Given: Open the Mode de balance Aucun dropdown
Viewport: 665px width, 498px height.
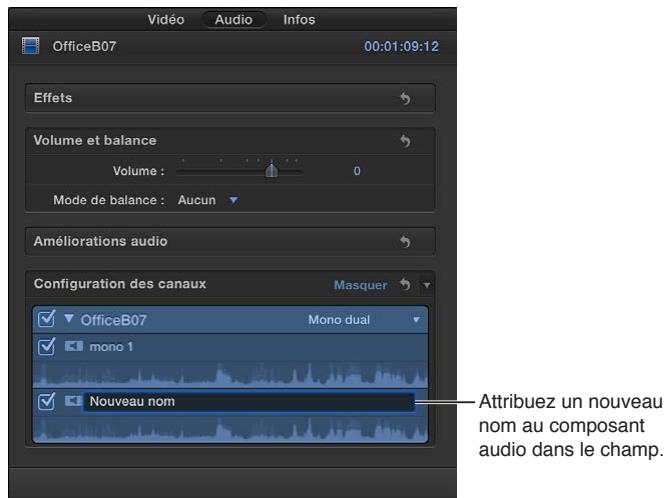Looking at the screenshot, I should pos(208,200).
